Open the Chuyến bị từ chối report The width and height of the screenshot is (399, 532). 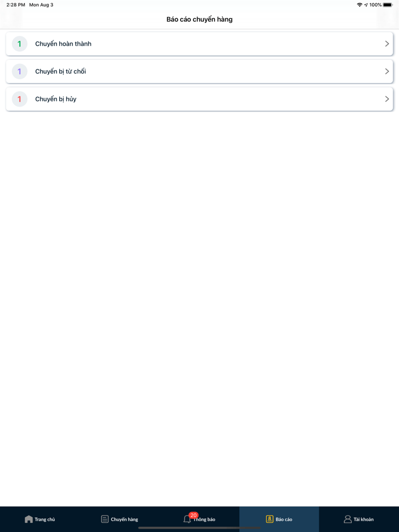tap(60, 72)
